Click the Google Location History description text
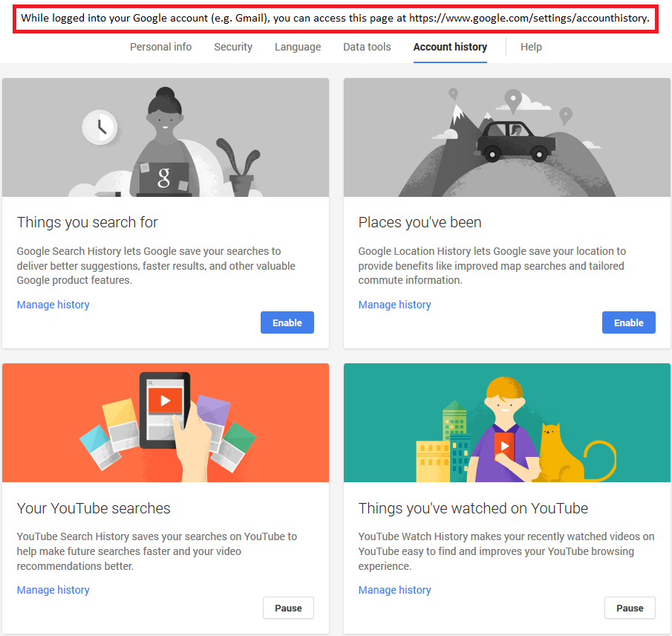Image resolution: width=672 pixels, height=636 pixels. [x=492, y=265]
